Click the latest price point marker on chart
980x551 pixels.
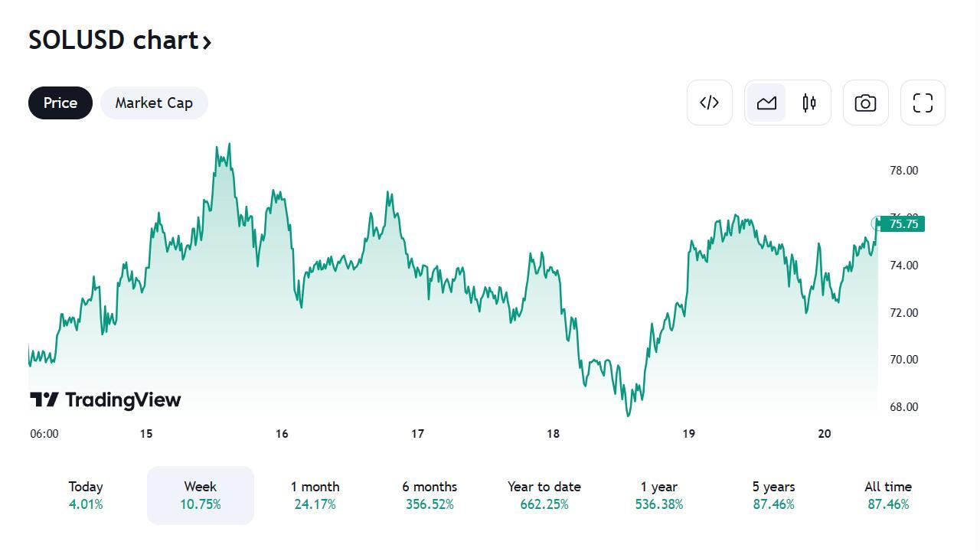click(x=877, y=223)
